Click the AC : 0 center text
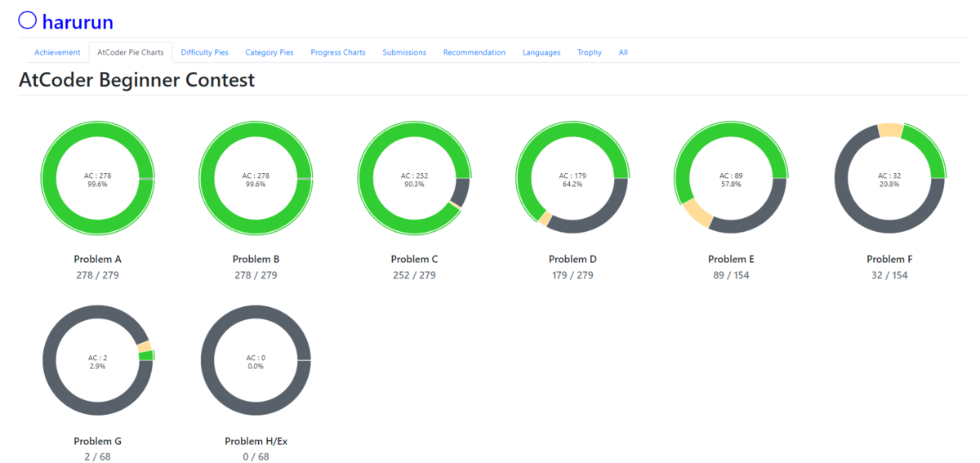The height and width of the screenshot is (463, 980). pyautogui.click(x=256, y=358)
